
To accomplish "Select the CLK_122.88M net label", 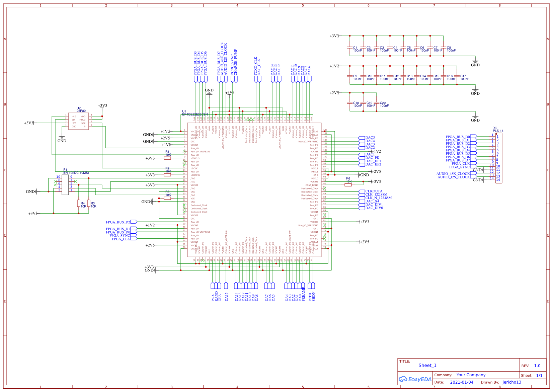I will coord(376,194).
